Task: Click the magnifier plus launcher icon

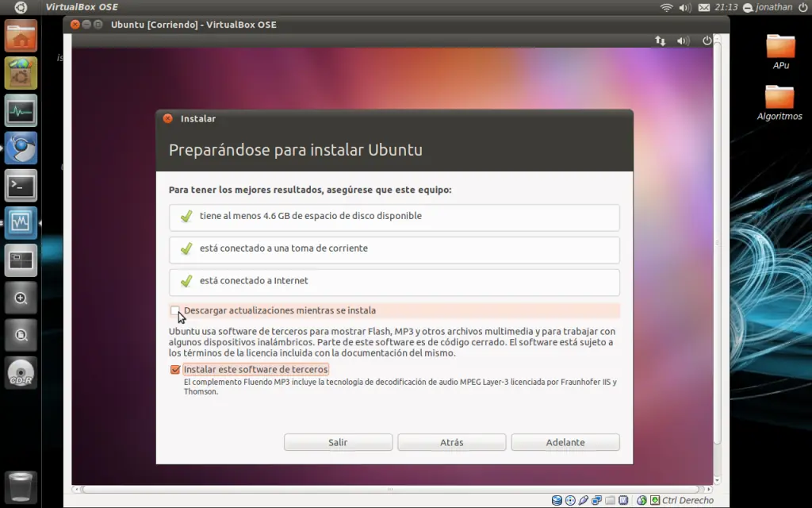Action: (x=21, y=298)
